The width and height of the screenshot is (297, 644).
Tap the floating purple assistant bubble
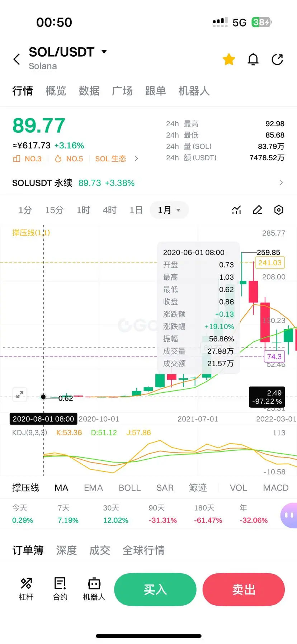tap(289, 515)
